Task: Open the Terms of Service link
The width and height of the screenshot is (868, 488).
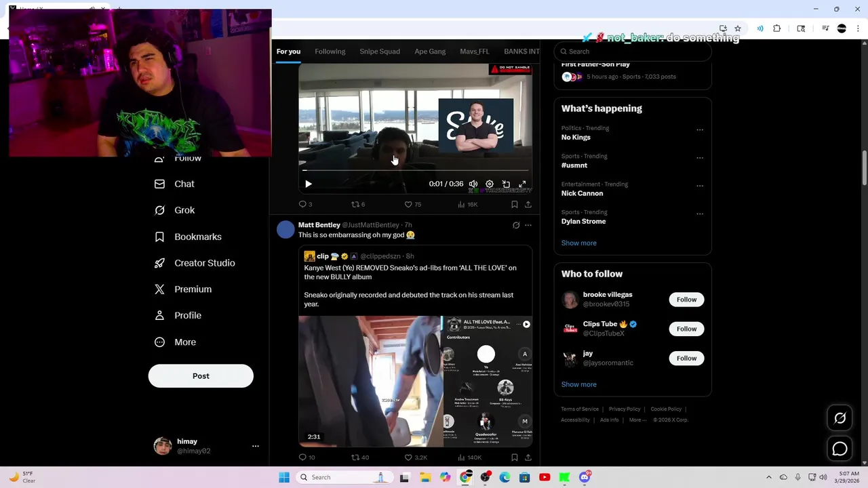Action: point(580,409)
